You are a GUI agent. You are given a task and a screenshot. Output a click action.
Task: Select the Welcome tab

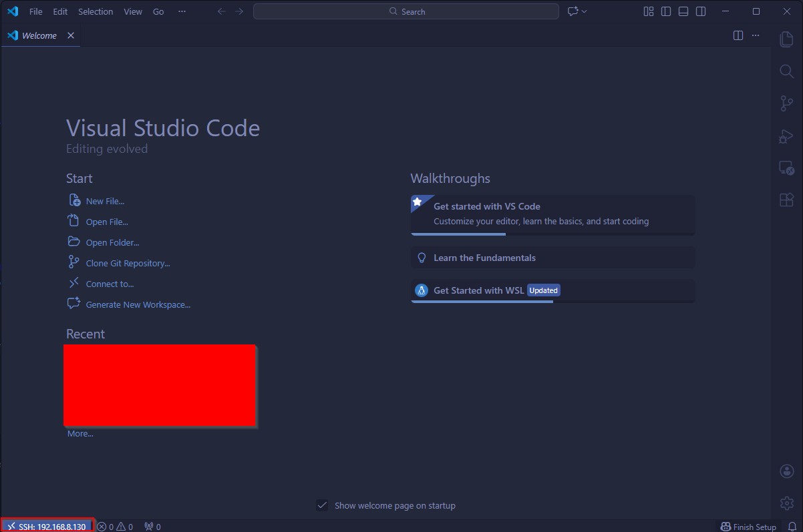39,35
